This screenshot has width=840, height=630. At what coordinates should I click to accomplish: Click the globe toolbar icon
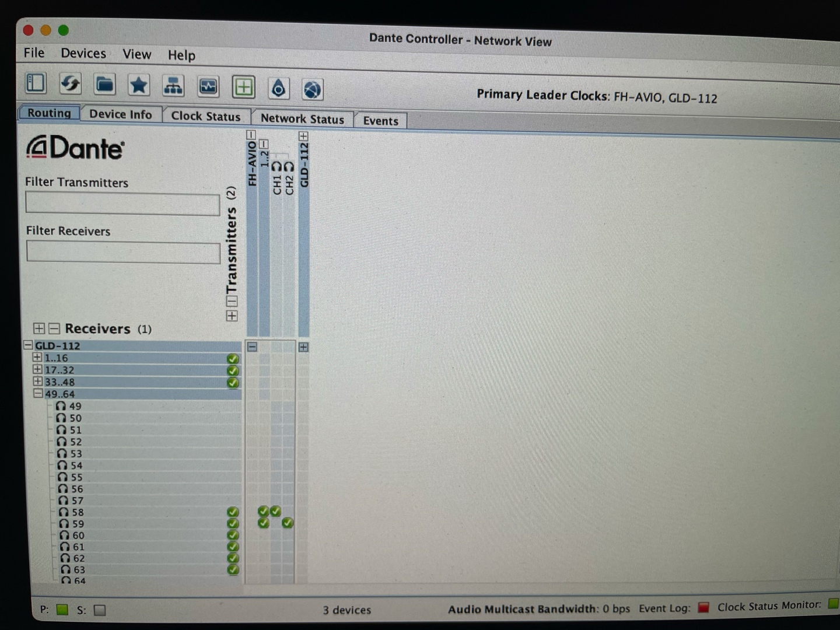(x=313, y=89)
